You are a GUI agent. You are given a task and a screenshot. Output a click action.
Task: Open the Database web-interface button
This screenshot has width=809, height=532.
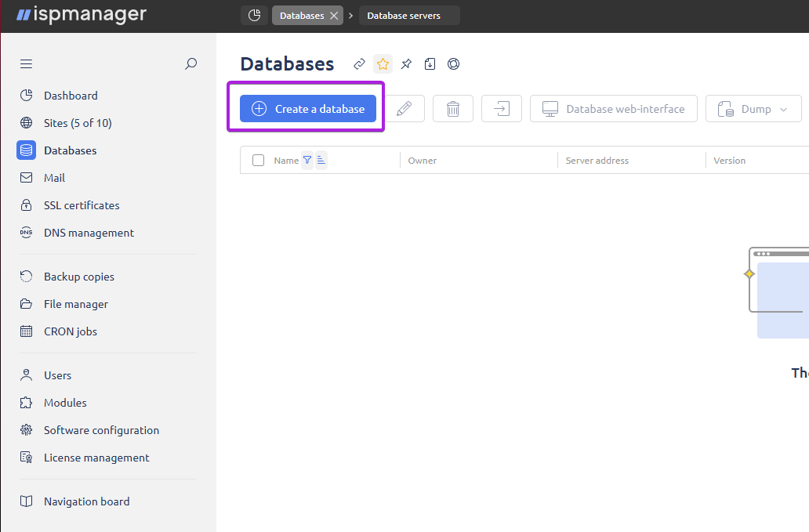(613, 108)
